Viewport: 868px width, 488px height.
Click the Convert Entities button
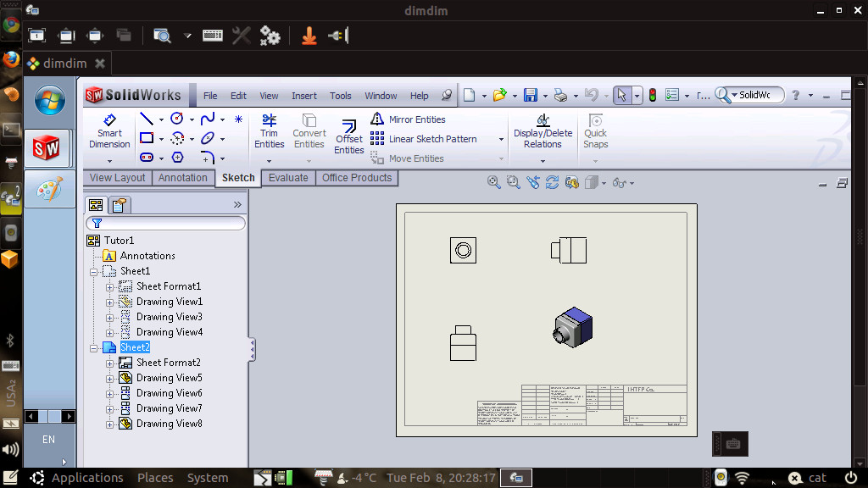(309, 129)
